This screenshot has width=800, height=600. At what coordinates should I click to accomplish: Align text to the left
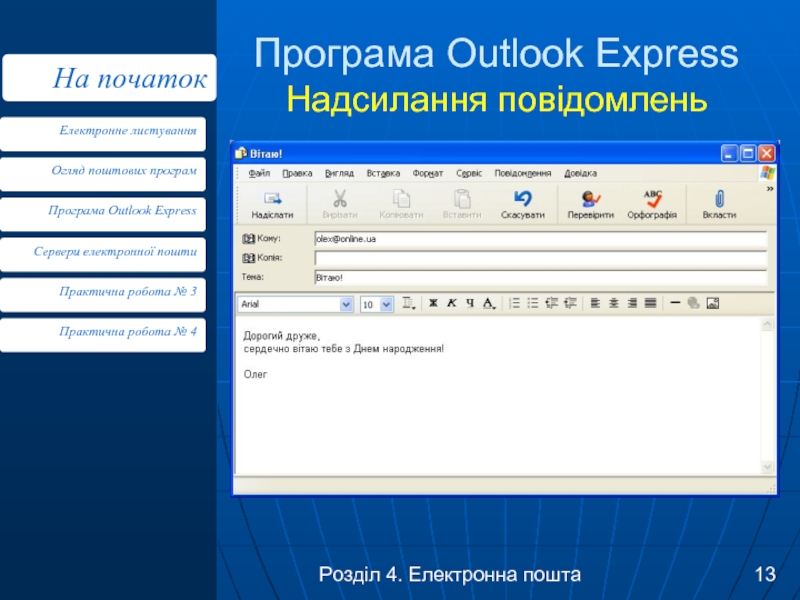click(x=595, y=304)
